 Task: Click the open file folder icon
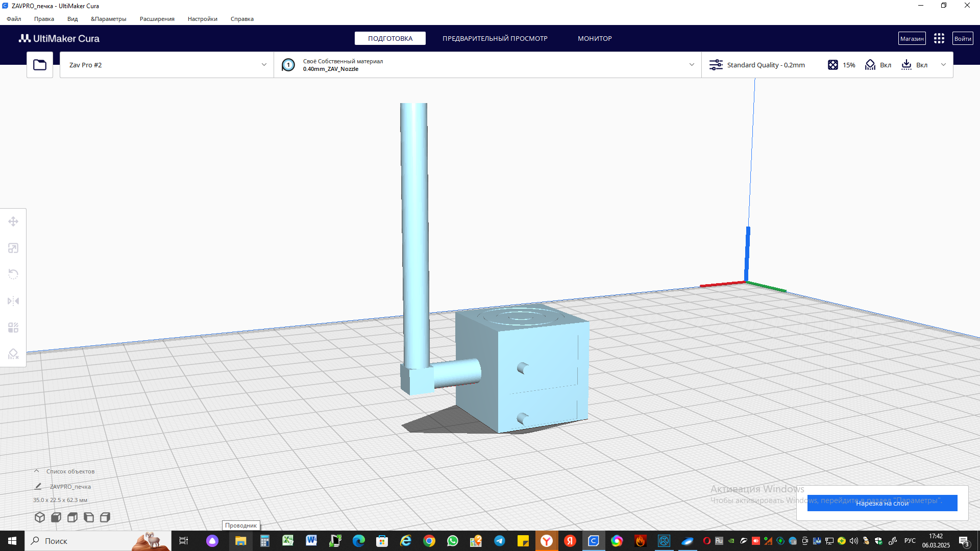pyautogui.click(x=40, y=65)
